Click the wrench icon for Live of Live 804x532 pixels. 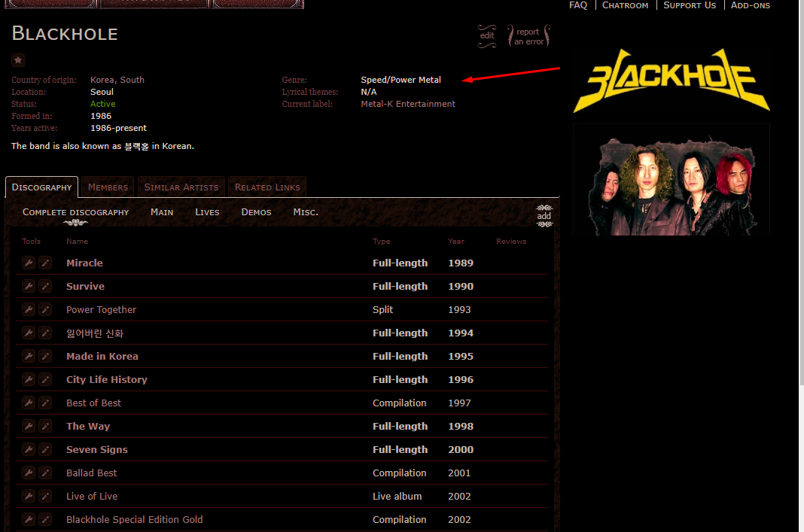(29, 496)
